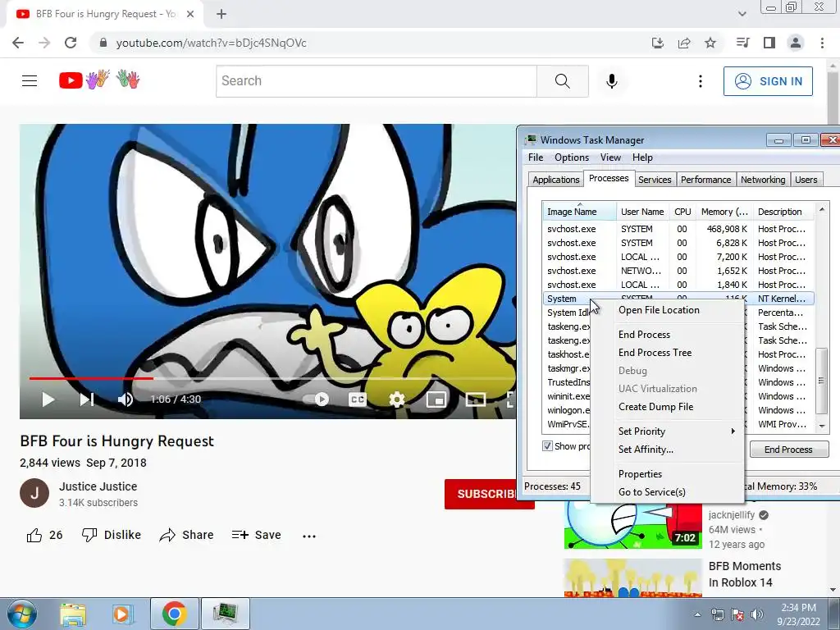This screenshot has width=840, height=630.
Task: Switch to the Services tab
Action: pos(655,180)
